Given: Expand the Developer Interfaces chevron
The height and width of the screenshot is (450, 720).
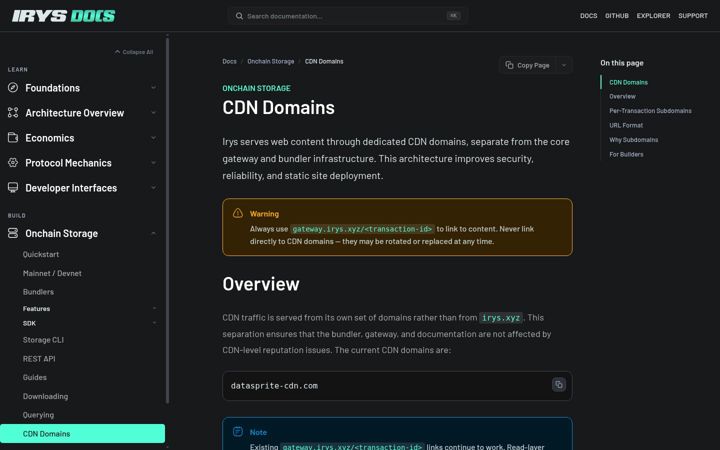Looking at the screenshot, I should [153, 187].
